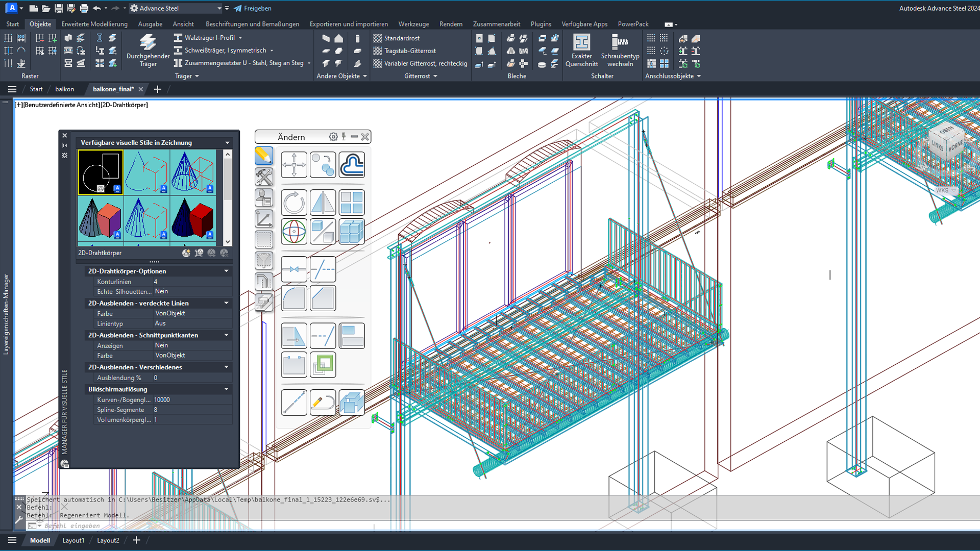The height and width of the screenshot is (551, 980).
Task: Expand the Gitterrost panel dropdown
Action: 435,76
